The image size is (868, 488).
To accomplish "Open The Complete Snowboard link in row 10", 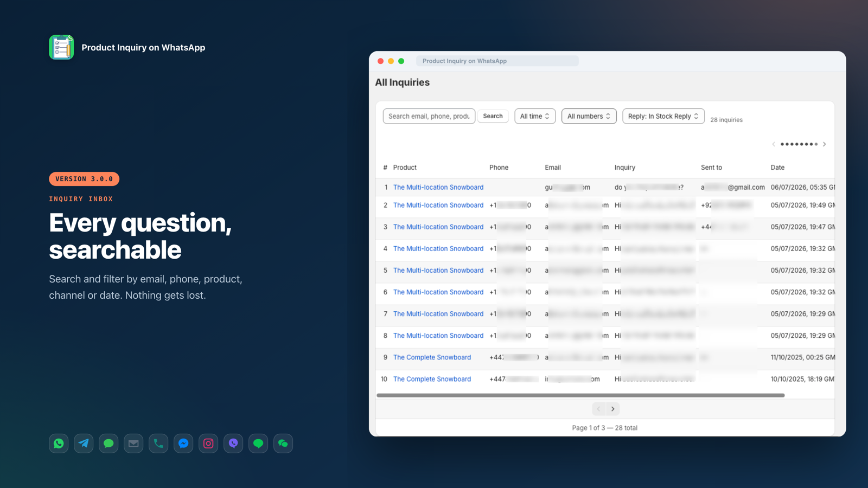I will pyautogui.click(x=432, y=379).
